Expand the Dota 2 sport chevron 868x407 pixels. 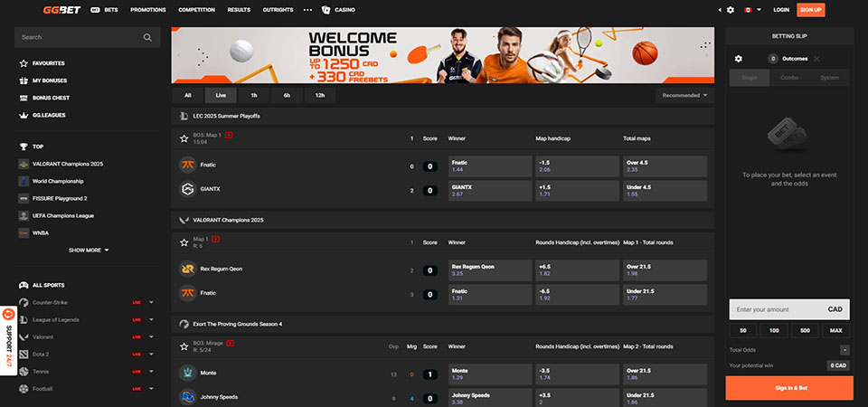(x=151, y=355)
